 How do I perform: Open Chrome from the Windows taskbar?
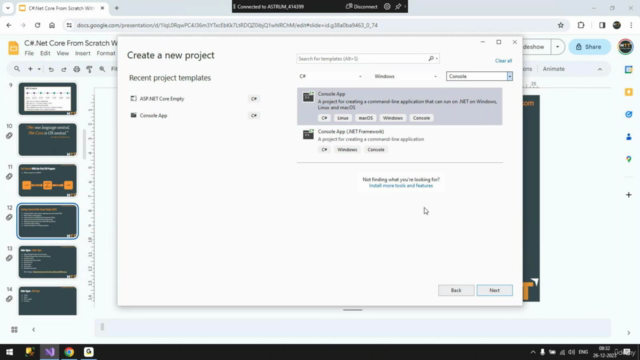tap(69, 352)
